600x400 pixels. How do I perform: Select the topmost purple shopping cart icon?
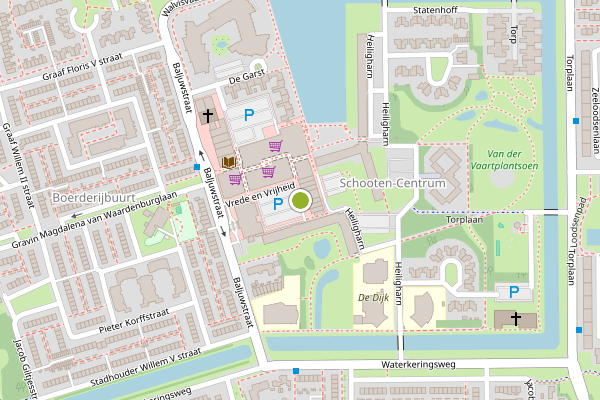(276, 146)
